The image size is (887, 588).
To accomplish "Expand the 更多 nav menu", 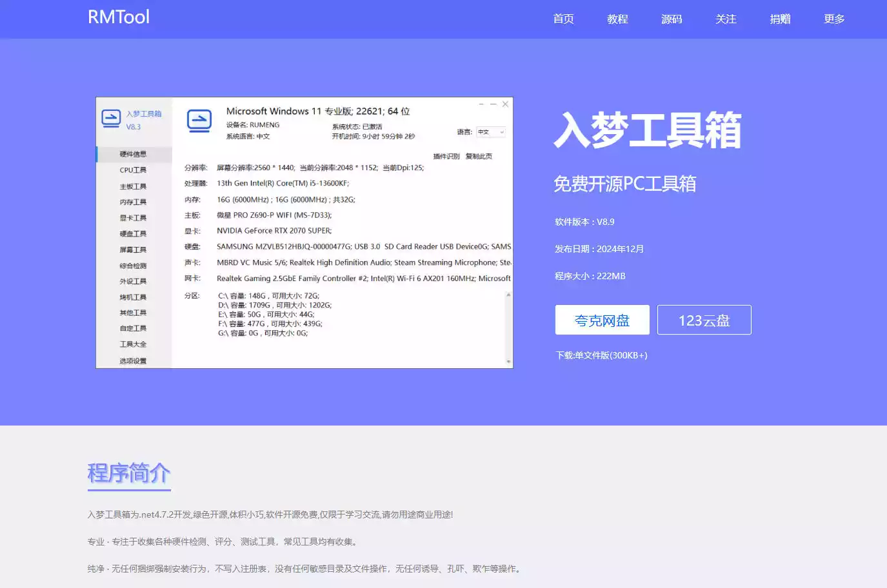I will point(834,19).
